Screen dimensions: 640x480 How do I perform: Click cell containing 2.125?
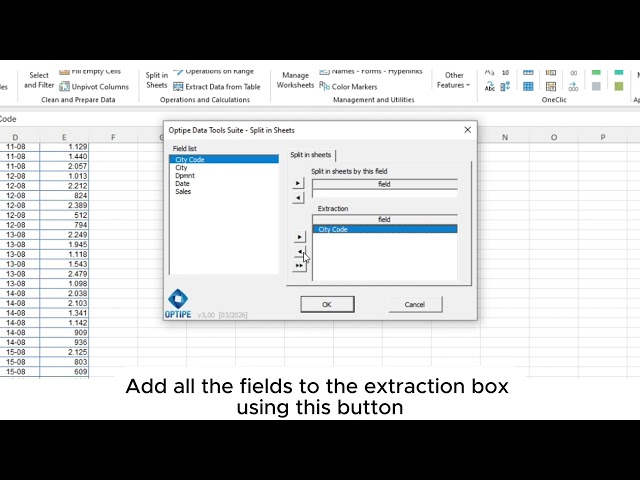pyautogui.click(x=64, y=352)
